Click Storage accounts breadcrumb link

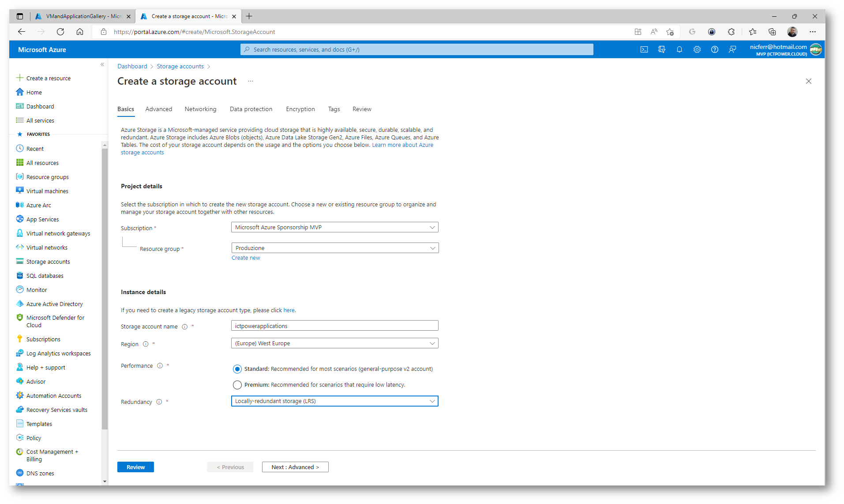pyautogui.click(x=180, y=66)
